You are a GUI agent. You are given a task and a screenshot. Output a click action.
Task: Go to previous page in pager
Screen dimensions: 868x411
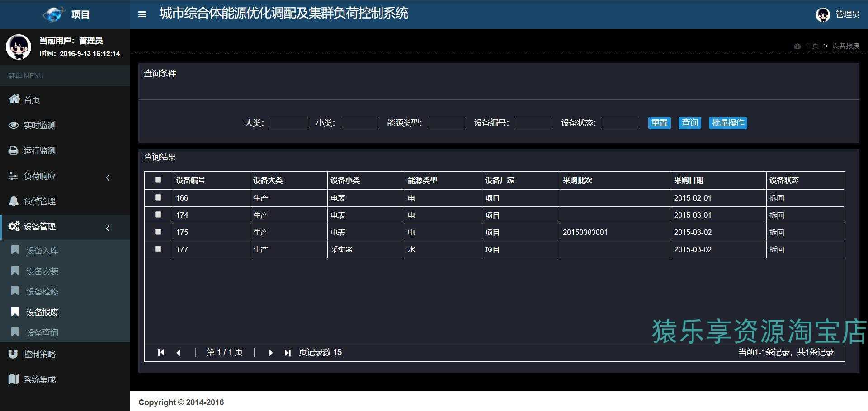pyautogui.click(x=179, y=353)
